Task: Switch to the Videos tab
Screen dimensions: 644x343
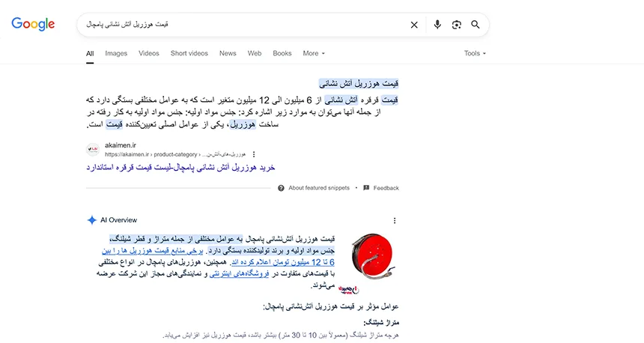Action: point(149,53)
